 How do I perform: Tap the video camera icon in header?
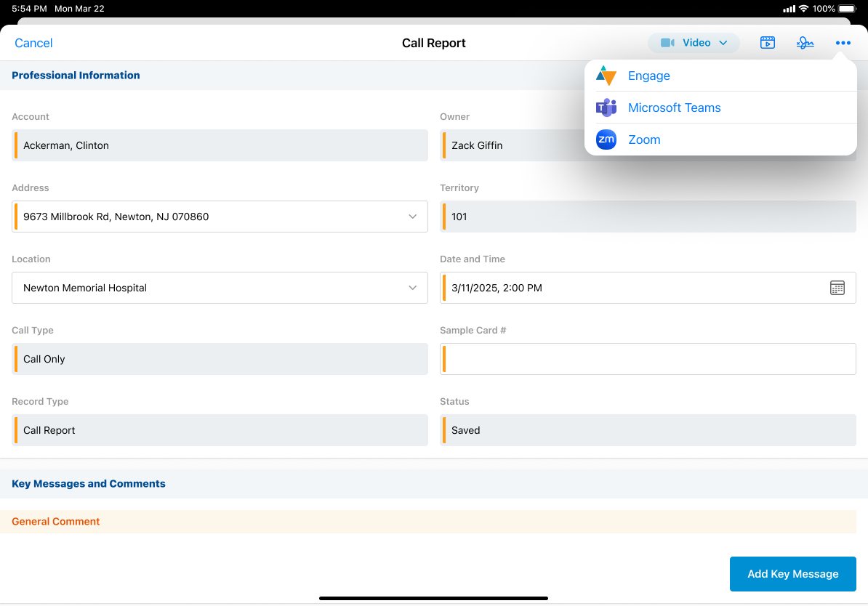(x=667, y=43)
